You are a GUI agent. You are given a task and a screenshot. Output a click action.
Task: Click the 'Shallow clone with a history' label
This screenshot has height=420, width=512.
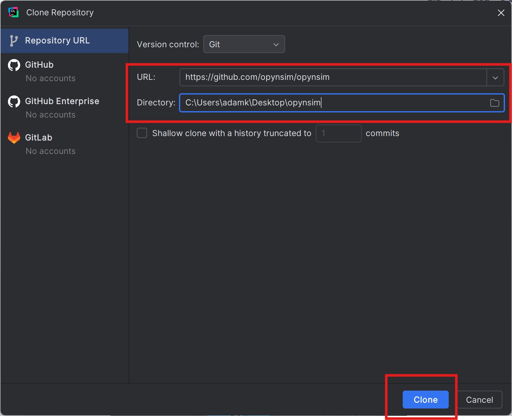coord(231,133)
